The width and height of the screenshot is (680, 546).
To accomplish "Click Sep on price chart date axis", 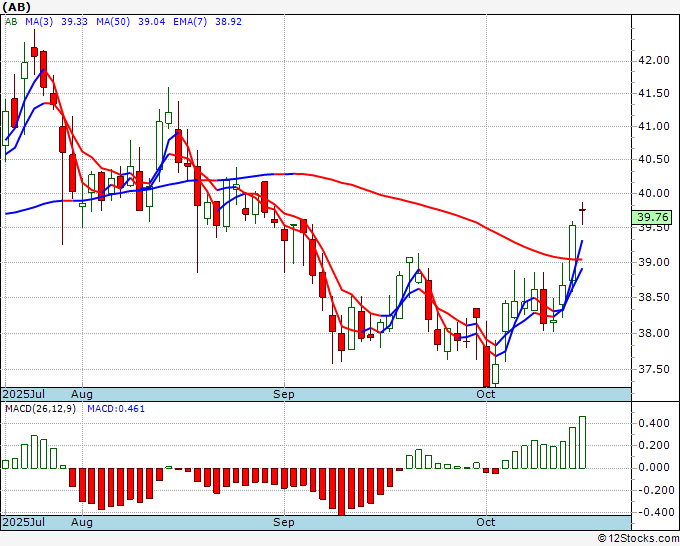I will (x=284, y=394).
